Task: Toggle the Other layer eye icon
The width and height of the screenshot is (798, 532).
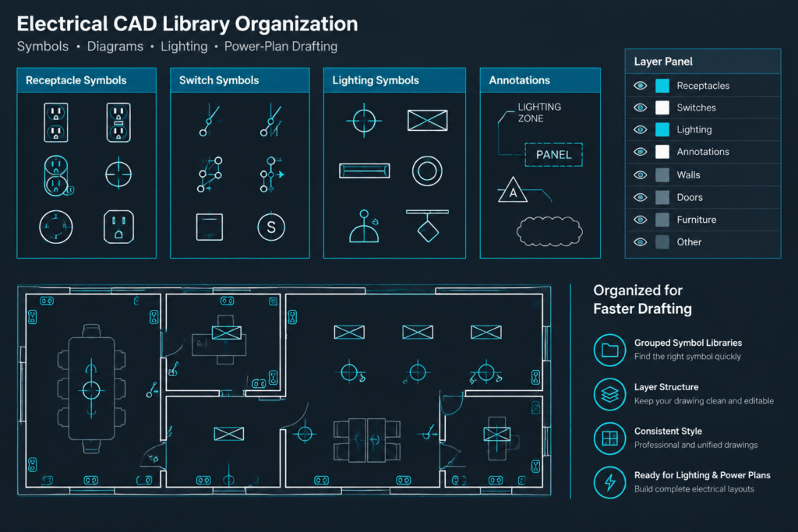Action: coord(641,242)
